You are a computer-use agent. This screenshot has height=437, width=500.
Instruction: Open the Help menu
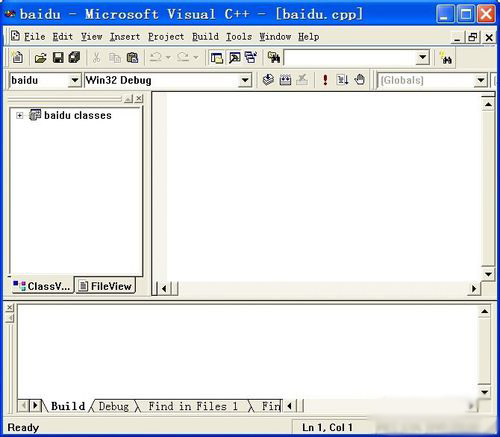(x=308, y=37)
